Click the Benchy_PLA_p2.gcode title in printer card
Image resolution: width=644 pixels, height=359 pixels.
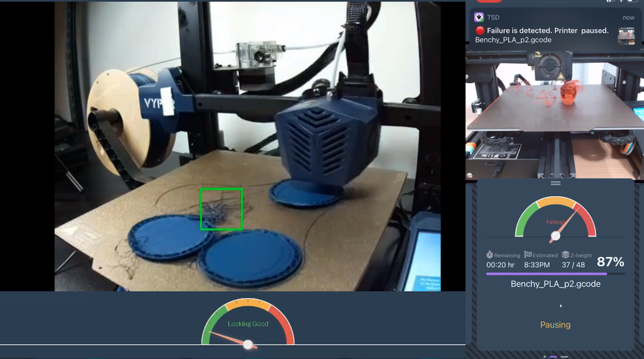[555, 284]
